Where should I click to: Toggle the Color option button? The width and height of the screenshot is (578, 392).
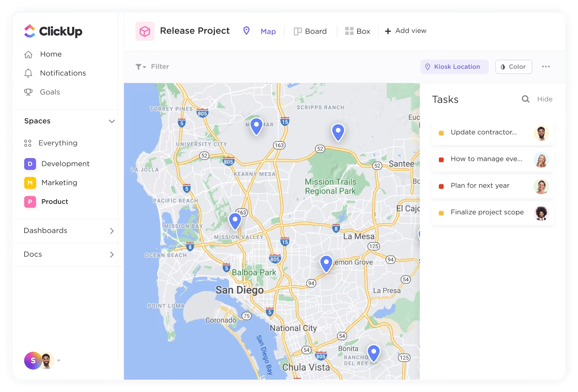[514, 66]
